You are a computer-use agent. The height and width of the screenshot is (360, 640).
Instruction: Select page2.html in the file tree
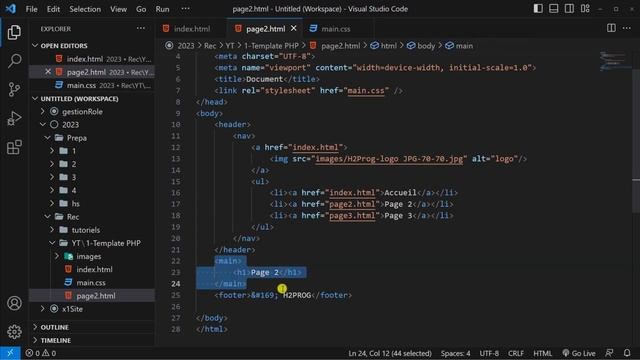tap(92, 296)
